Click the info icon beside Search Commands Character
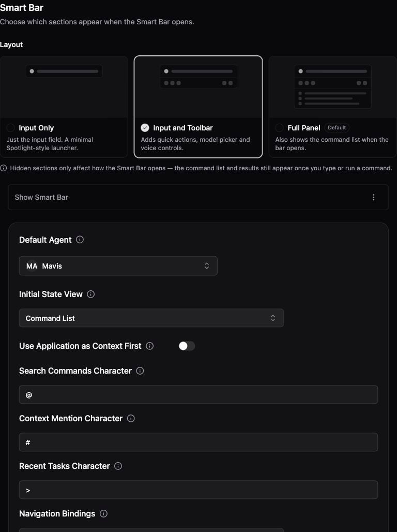Image resolution: width=397 pixels, height=532 pixels. click(x=140, y=371)
